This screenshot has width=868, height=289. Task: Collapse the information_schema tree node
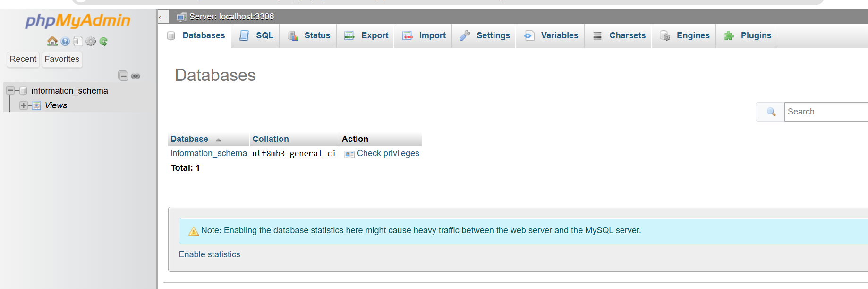click(10, 90)
